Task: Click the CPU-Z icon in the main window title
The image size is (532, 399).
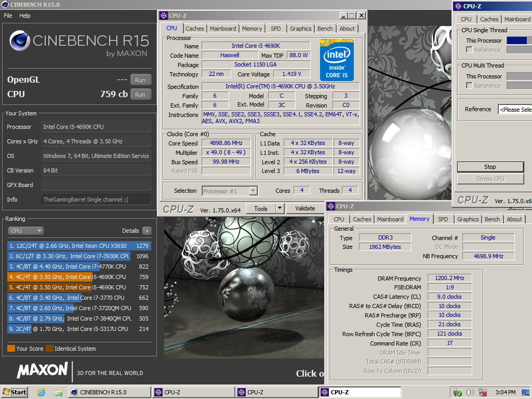Action: click(164, 16)
